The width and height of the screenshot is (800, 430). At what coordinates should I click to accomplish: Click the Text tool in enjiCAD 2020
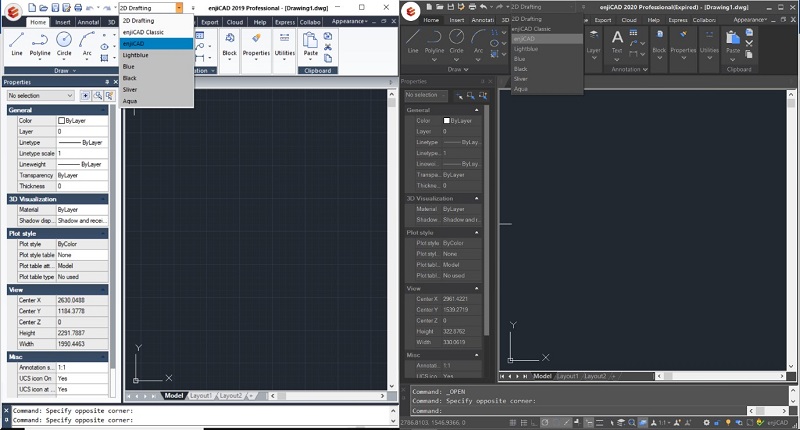coord(617,41)
